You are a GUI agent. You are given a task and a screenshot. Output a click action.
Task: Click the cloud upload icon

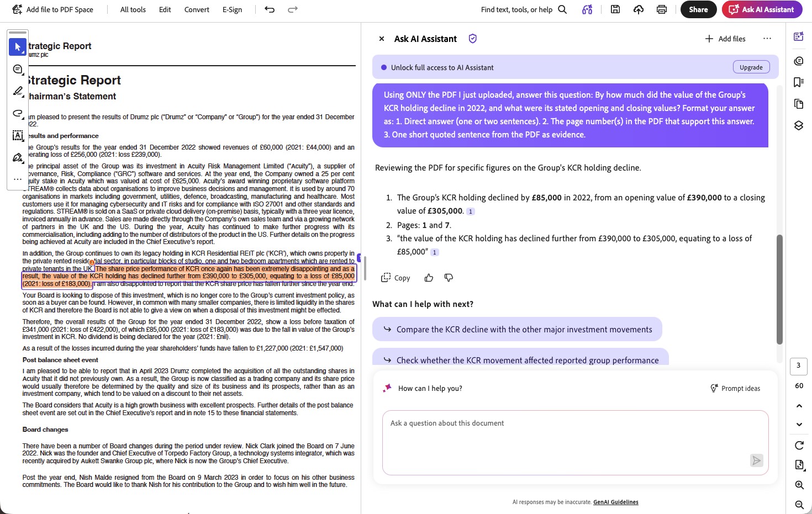(639, 9)
